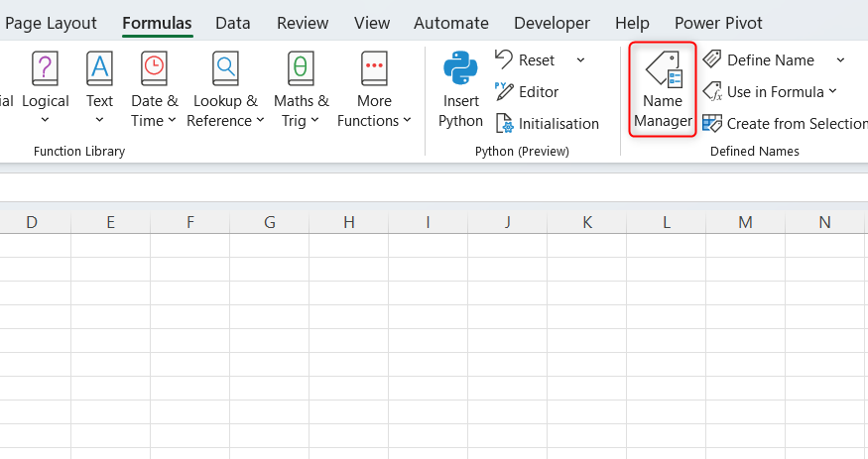Image resolution: width=868 pixels, height=459 pixels.
Task: Open the Help tab
Action: [x=632, y=23]
